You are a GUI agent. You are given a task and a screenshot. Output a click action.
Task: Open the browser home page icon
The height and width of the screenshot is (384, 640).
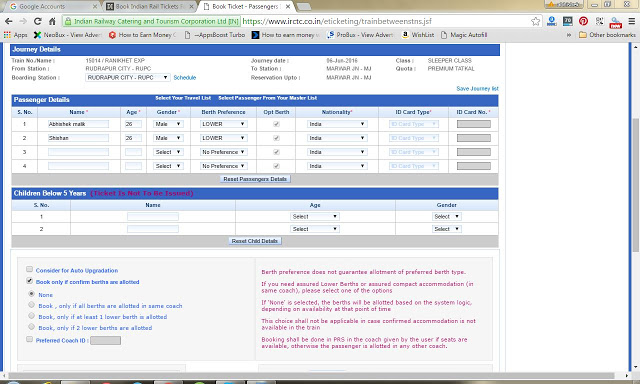[x=52, y=21]
